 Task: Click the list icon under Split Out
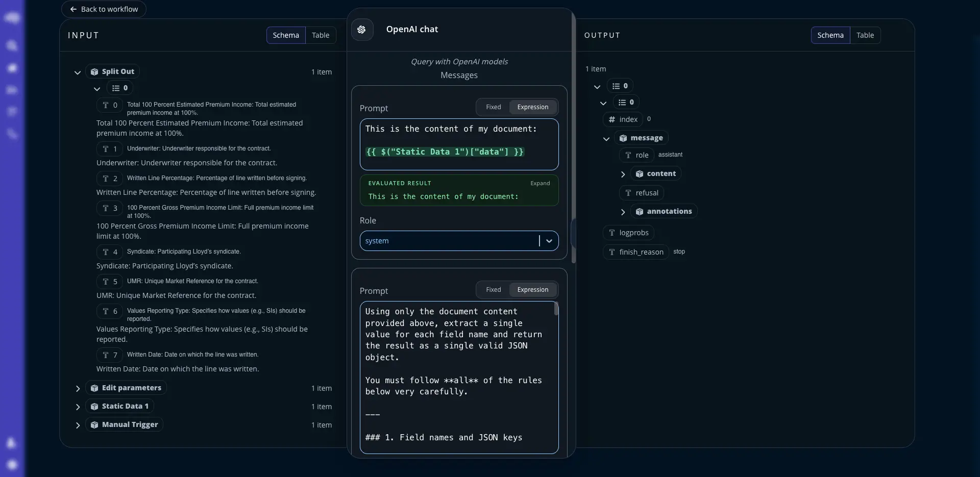117,88
